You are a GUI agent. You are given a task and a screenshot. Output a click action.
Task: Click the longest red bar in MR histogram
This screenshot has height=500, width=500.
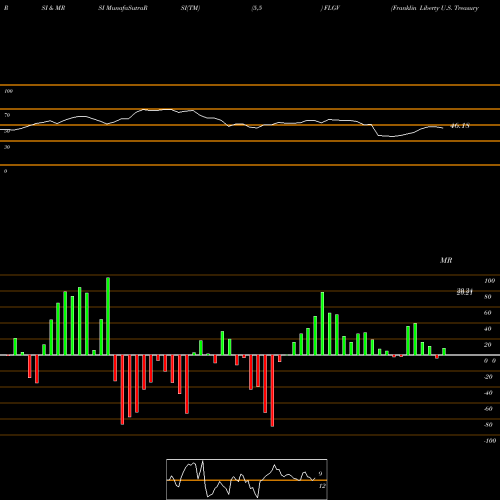tap(272, 391)
